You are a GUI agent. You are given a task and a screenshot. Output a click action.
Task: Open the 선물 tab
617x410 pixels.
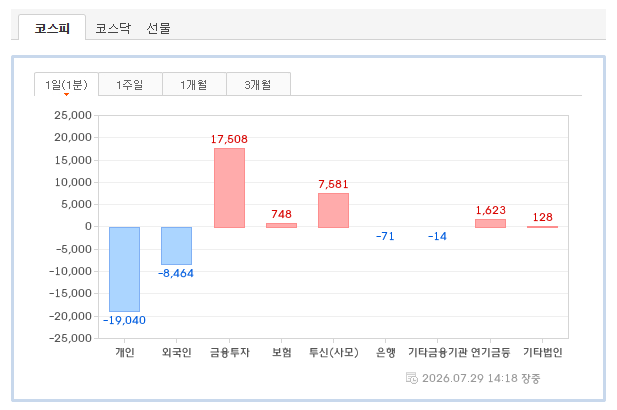[x=158, y=28]
